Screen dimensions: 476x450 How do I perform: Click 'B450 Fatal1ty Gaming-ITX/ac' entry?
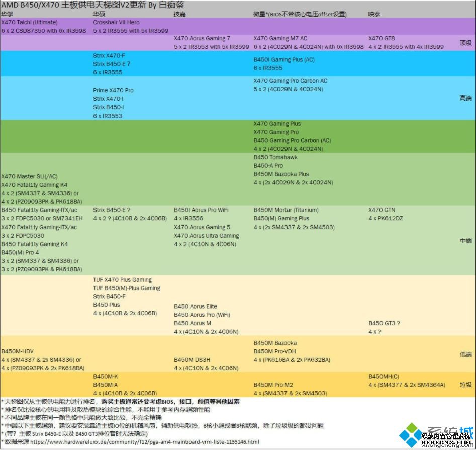pos(39,210)
